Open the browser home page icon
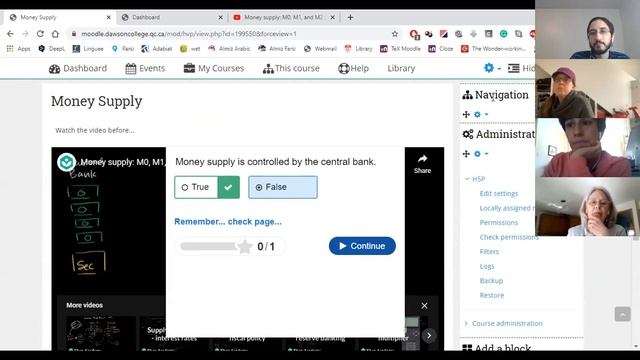640x360 pixels. [55, 34]
